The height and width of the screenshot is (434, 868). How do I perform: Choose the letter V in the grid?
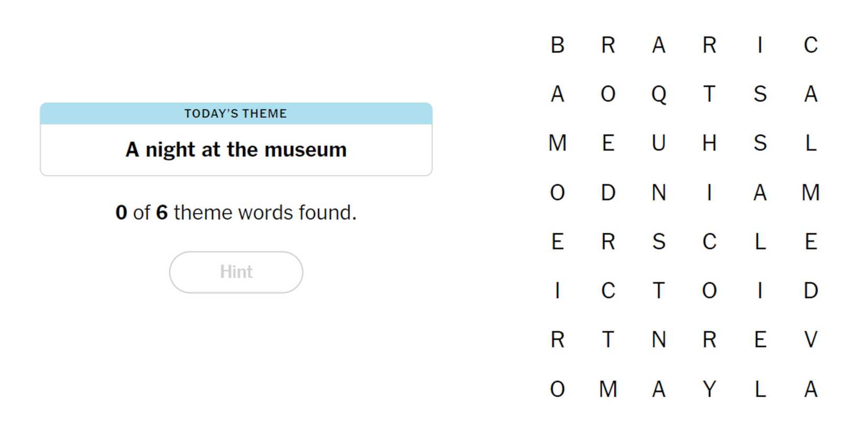click(x=810, y=340)
